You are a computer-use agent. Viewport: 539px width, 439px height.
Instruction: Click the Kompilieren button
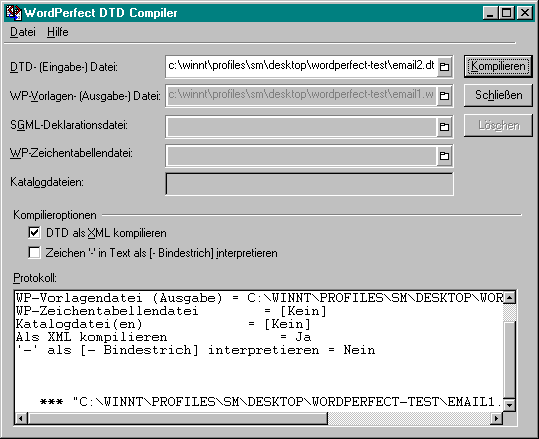tap(498, 66)
